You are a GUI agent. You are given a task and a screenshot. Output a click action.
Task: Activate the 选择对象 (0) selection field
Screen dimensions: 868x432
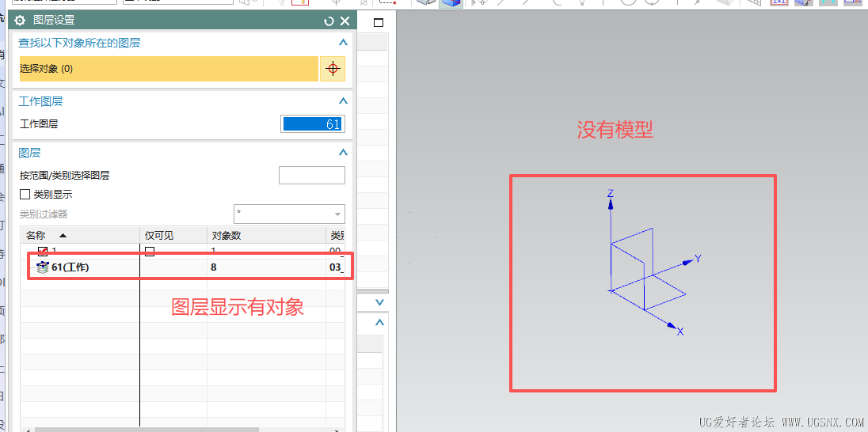point(169,69)
